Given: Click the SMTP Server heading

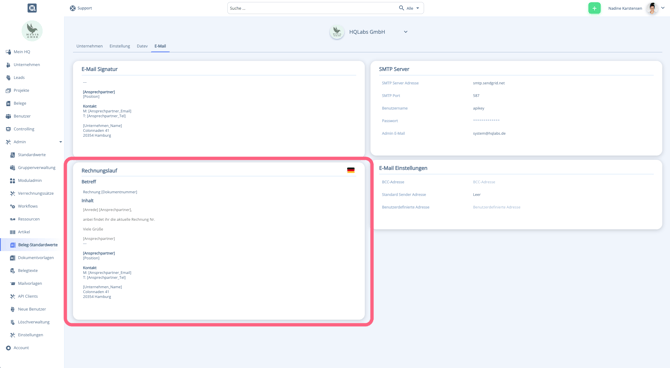Looking at the screenshot, I should pyautogui.click(x=394, y=69).
